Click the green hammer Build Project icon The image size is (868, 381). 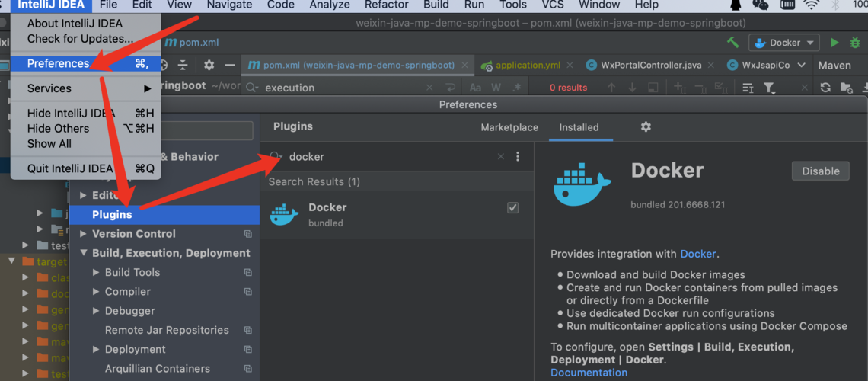click(x=733, y=43)
